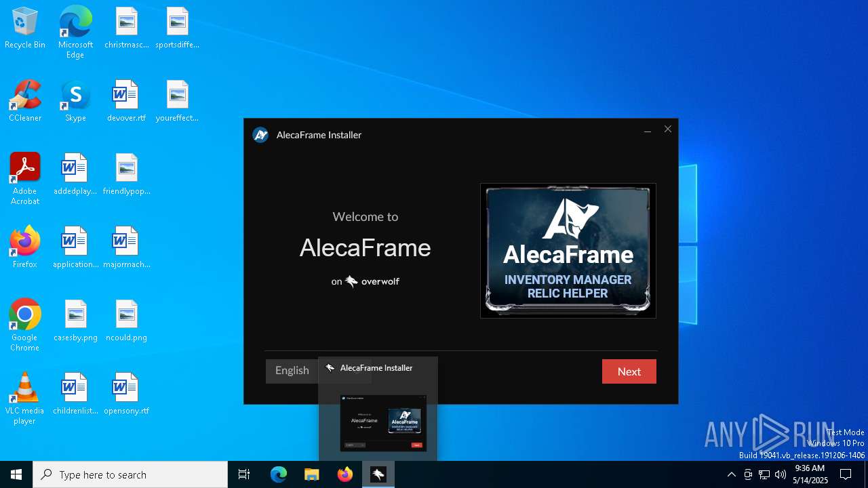Select the sportsdiffe... image file
Image resolution: width=868 pixels, height=488 pixels.
click(x=177, y=28)
